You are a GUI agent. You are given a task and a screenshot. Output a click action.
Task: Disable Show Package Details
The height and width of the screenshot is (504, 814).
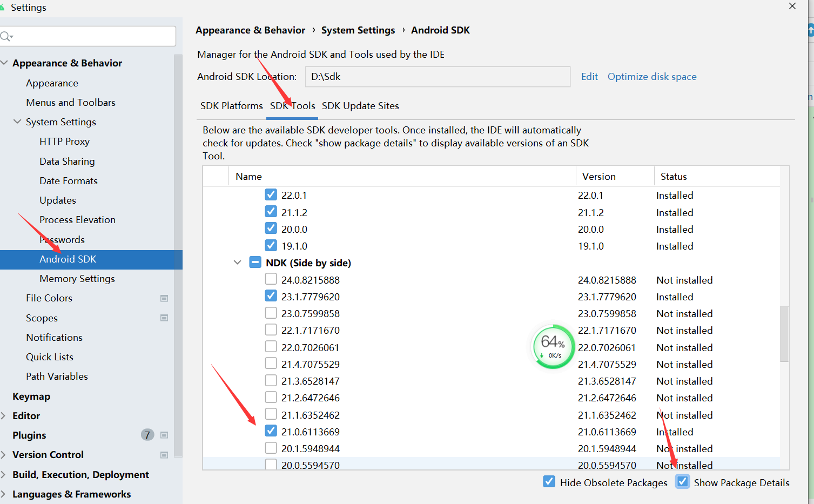(x=682, y=481)
